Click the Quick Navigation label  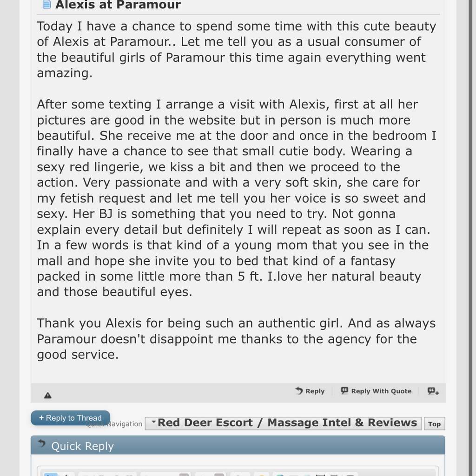tap(125, 424)
